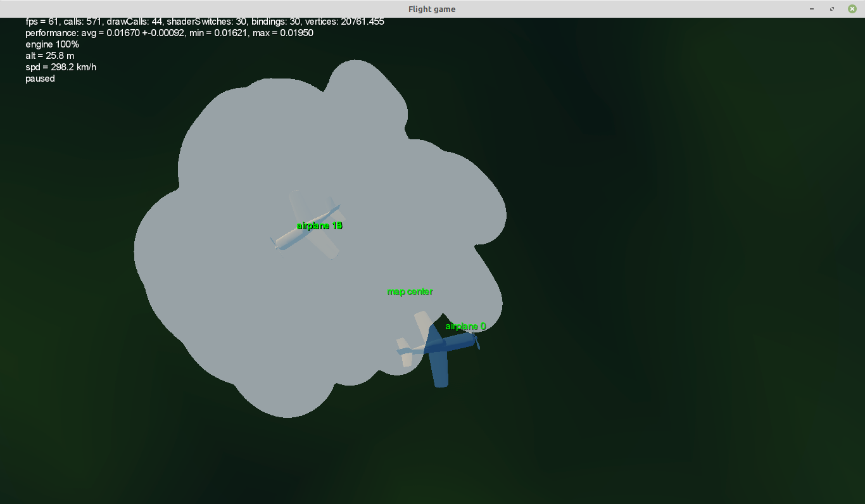Click the fps counter at top left
The width and height of the screenshot is (865, 504).
tap(42, 22)
